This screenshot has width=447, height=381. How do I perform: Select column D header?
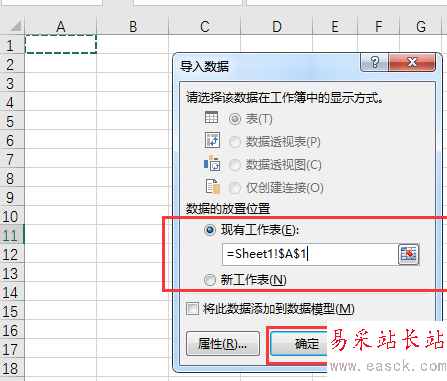point(276,26)
